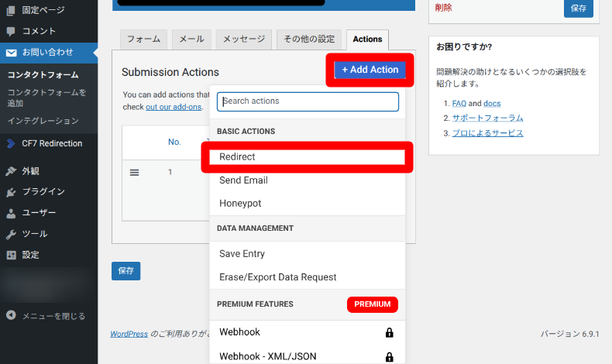Focus the Search actions field
The image size is (612, 364).
click(x=308, y=101)
